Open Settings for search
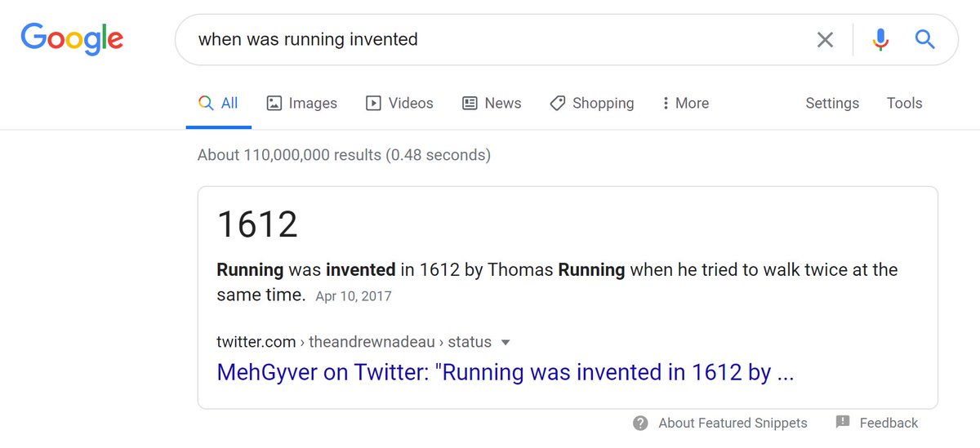 [832, 104]
